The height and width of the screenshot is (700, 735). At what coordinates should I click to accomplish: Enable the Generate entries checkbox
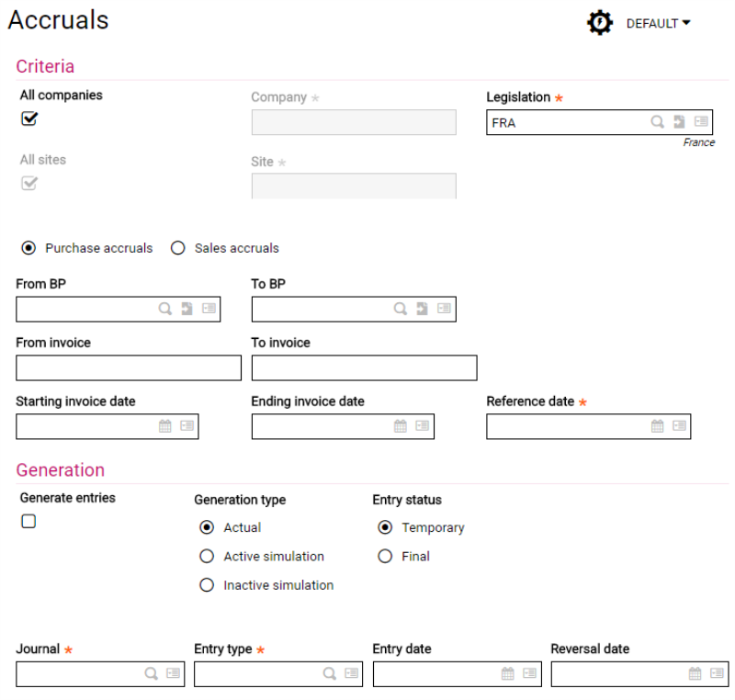click(29, 522)
